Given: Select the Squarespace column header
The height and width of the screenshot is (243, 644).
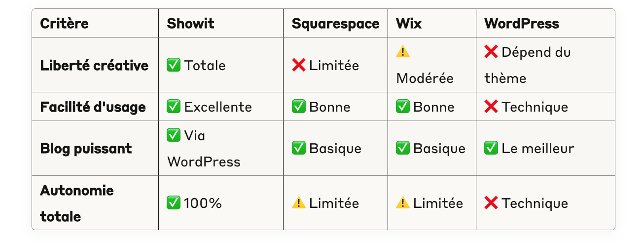Looking at the screenshot, I should coord(336,23).
